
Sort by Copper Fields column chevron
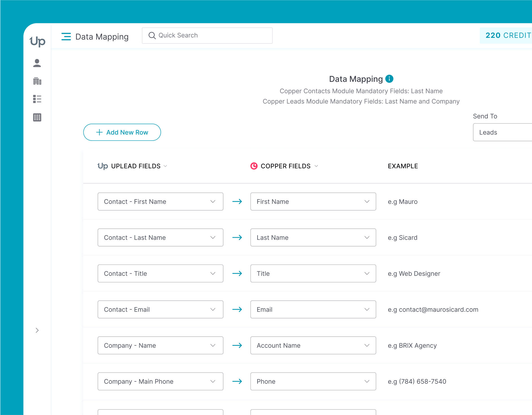316,166
